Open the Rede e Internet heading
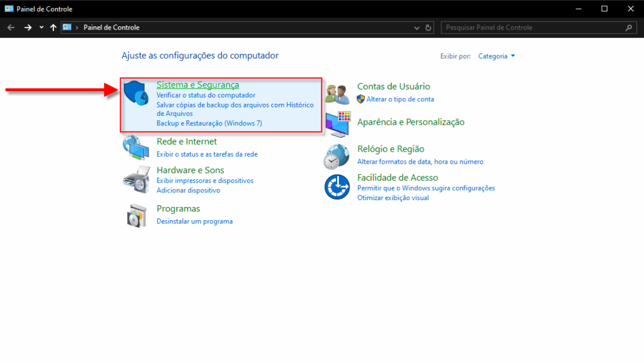This screenshot has width=644, height=363. pos(186,142)
